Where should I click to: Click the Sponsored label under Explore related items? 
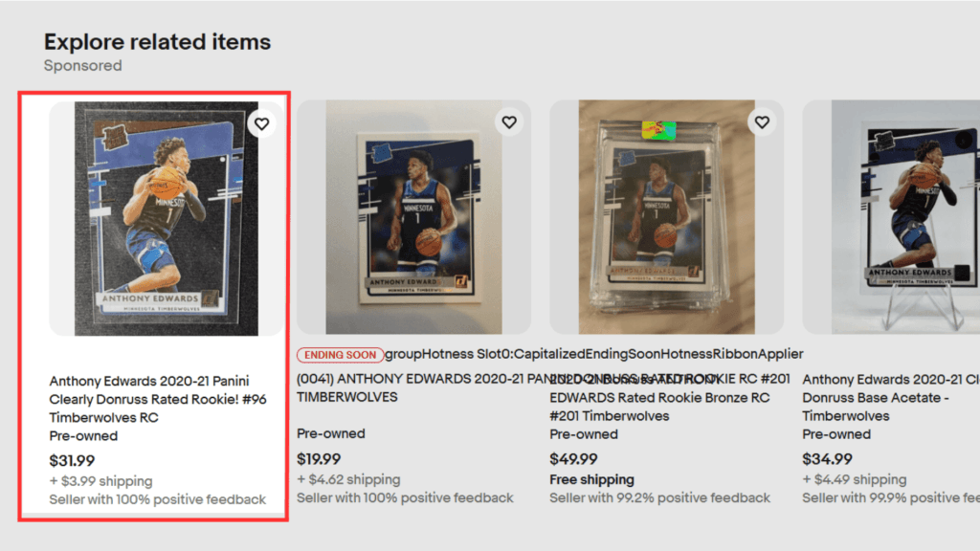82,66
